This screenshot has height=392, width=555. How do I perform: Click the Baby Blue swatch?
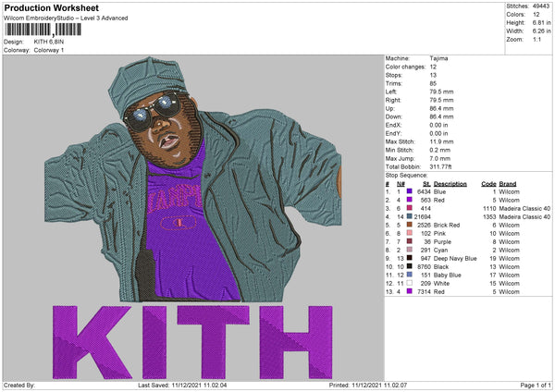(x=409, y=275)
